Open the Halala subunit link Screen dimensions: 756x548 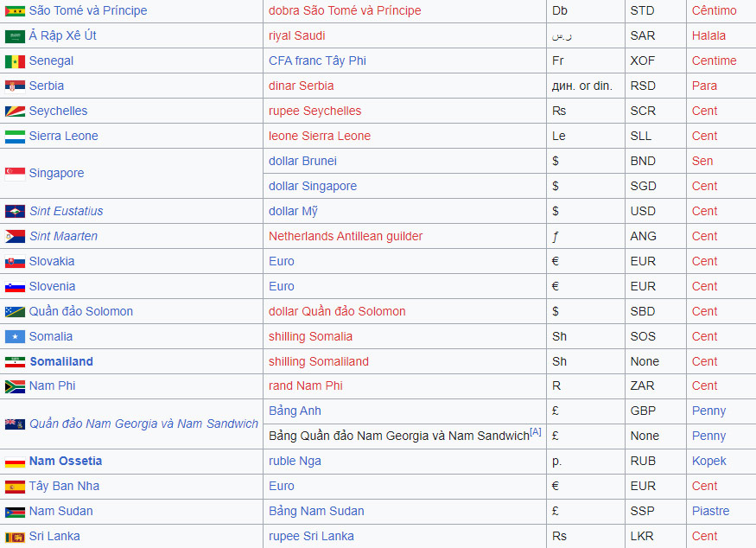[708, 36]
